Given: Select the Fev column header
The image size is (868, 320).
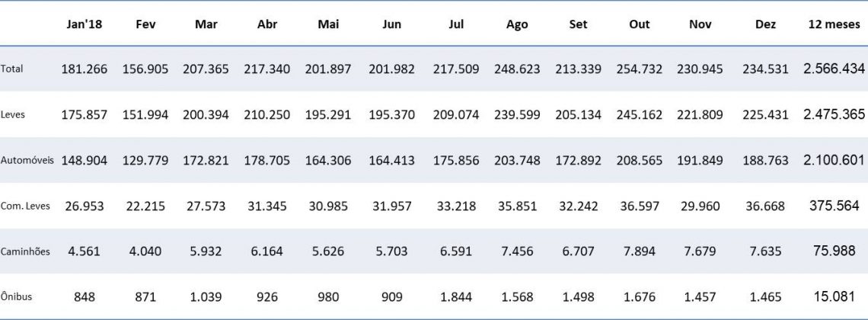Looking at the screenshot, I should click(x=145, y=24).
